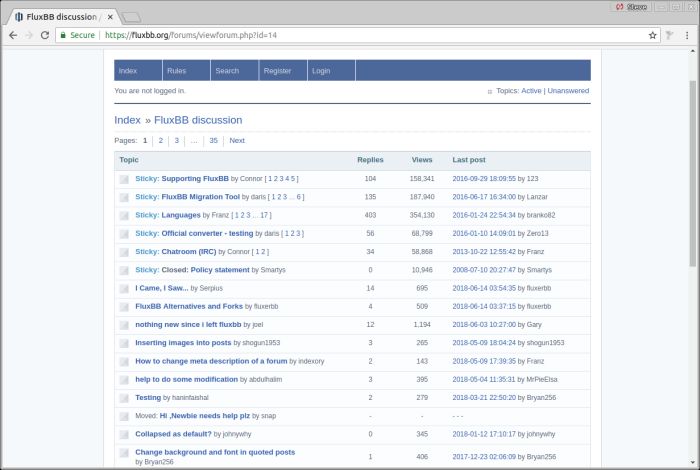This screenshot has height=470, width=700.
Task: Click the status icon for FluxBB Migration Tool topic
Action: pyautogui.click(x=124, y=198)
